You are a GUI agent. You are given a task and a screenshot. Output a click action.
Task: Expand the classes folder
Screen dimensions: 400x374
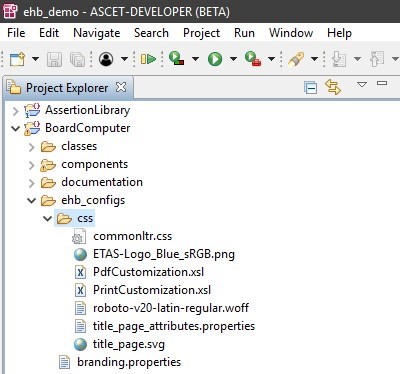click(32, 147)
